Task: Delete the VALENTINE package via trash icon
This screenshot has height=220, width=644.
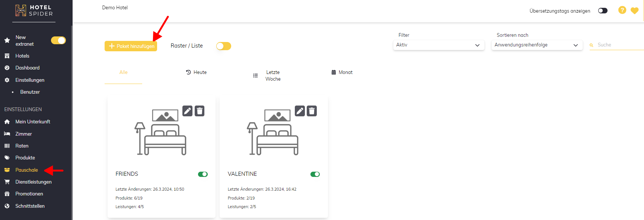Action: [312, 111]
